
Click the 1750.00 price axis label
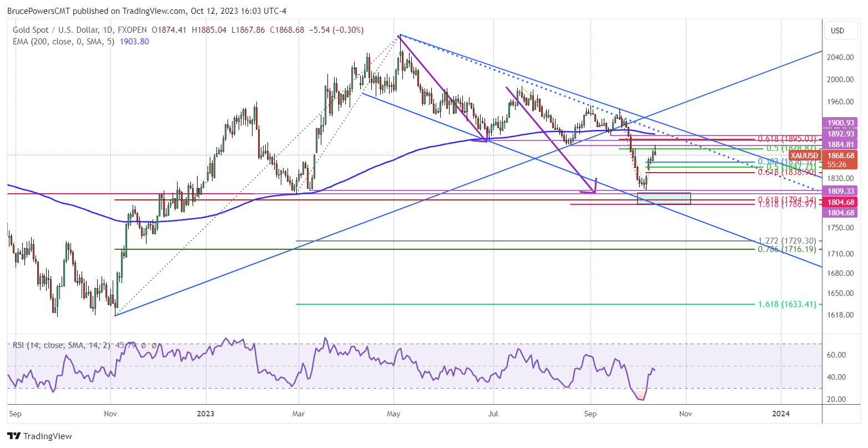click(x=841, y=228)
